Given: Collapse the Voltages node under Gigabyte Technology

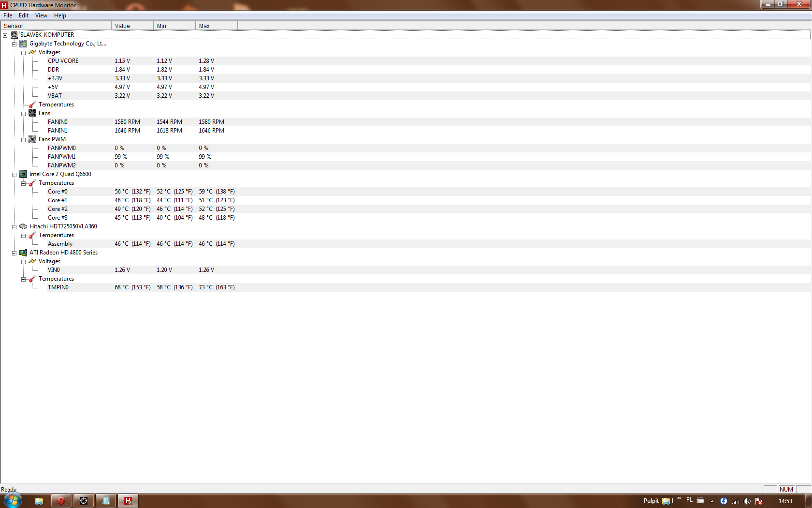Looking at the screenshot, I should click(x=23, y=53).
